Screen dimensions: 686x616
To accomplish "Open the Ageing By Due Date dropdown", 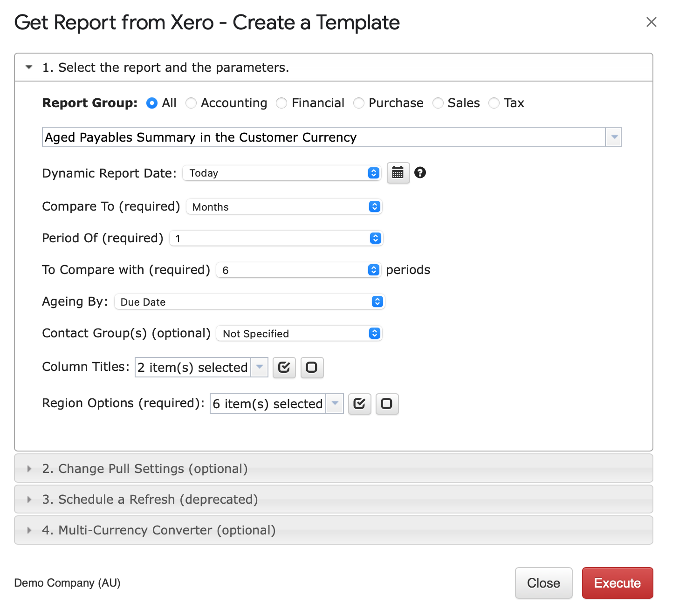I will pyautogui.click(x=249, y=301).
